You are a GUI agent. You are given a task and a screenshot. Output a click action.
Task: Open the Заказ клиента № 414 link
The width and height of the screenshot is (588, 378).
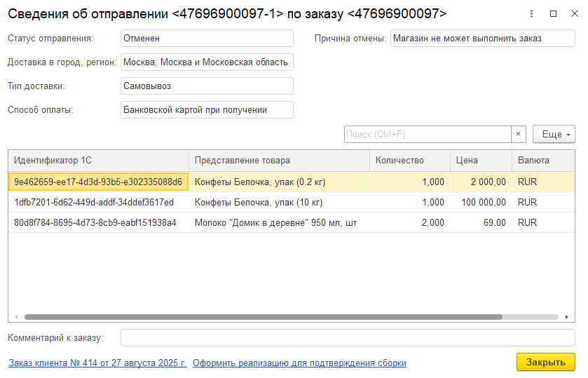[x=97, y=363]
